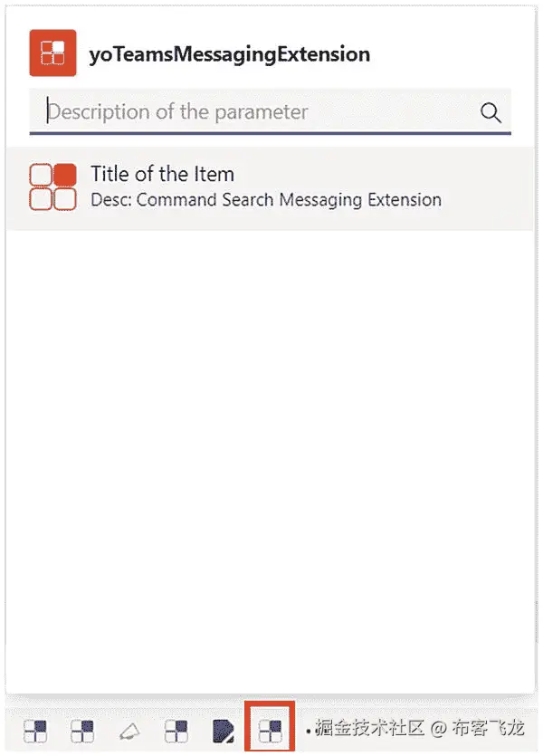Click the fourth app icon in bottom bar

click(x=176, y=729)
